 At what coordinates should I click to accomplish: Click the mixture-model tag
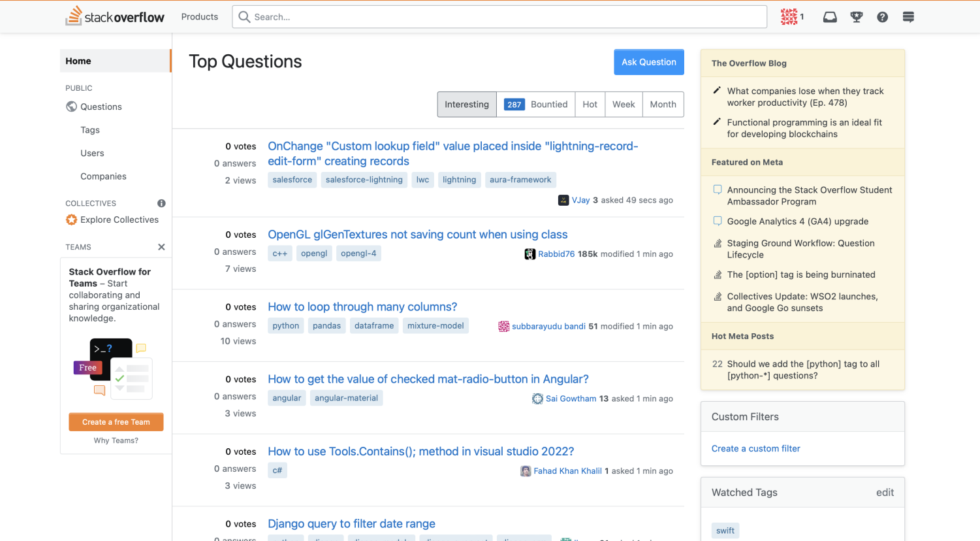click(x=435, y=325)
